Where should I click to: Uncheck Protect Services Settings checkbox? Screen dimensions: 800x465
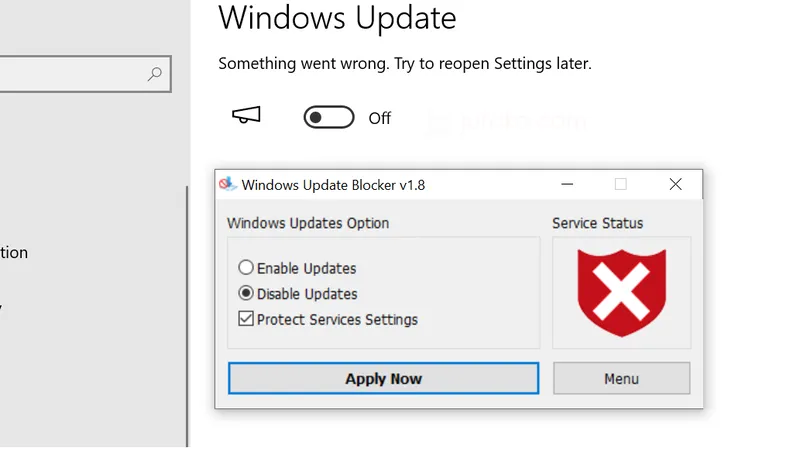click(246, 320)
